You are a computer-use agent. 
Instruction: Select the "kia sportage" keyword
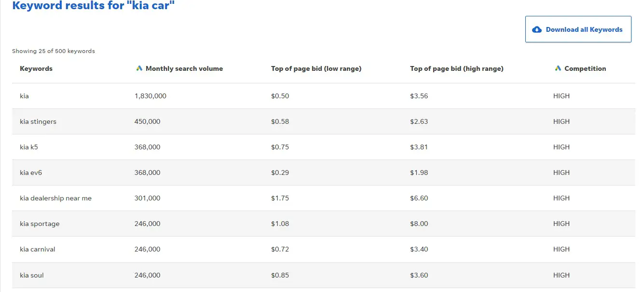point(40,224)
